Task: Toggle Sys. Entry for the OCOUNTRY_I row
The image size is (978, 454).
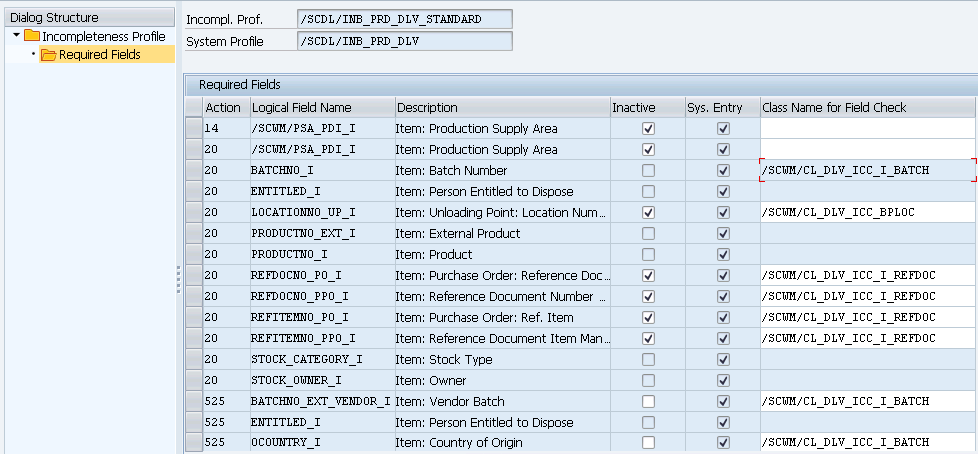Action: (723, 443)
